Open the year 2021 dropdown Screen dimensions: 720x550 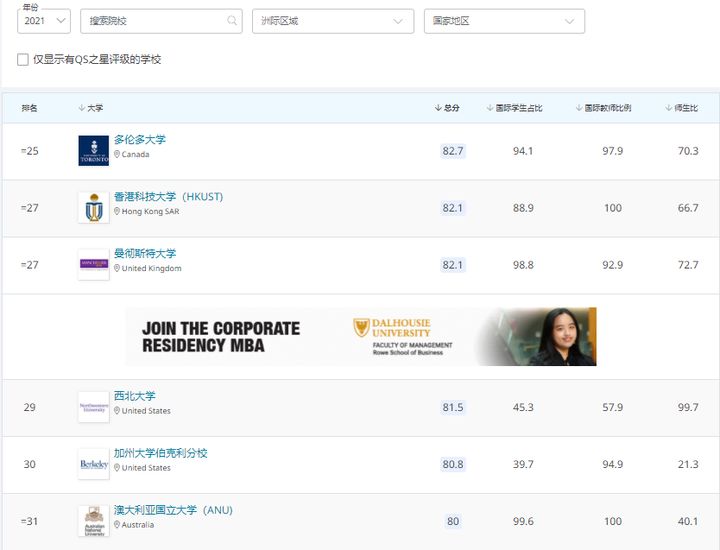point(44,21)
